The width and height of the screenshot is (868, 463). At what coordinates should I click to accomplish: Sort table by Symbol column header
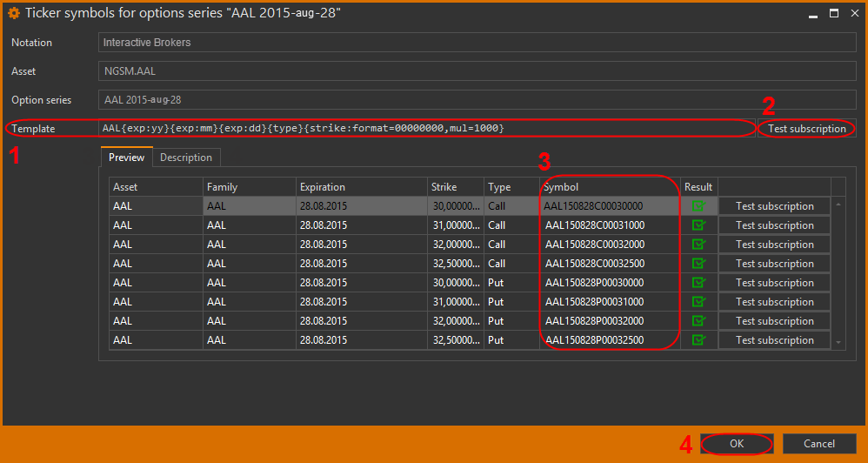tap(609, 187)
